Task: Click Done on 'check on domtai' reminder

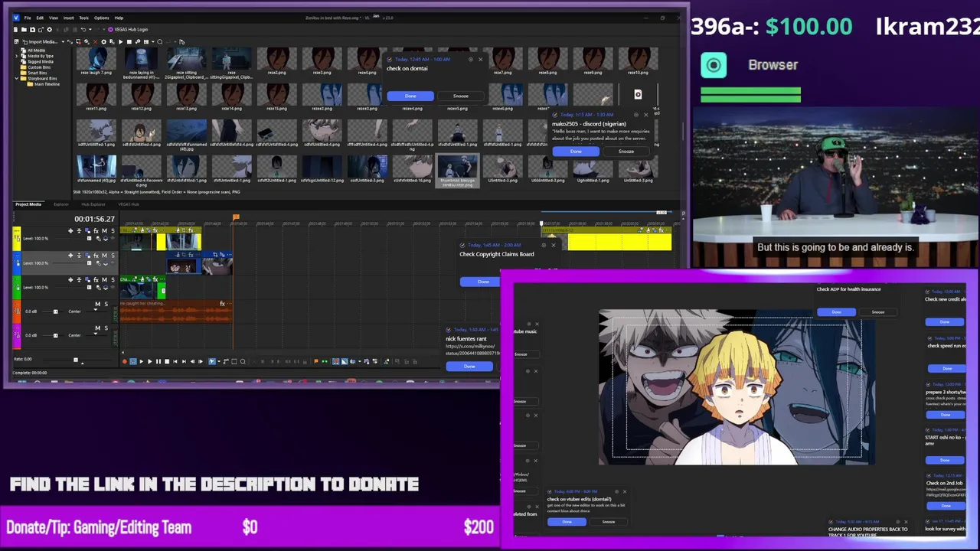Action: [x=410, y=96]
